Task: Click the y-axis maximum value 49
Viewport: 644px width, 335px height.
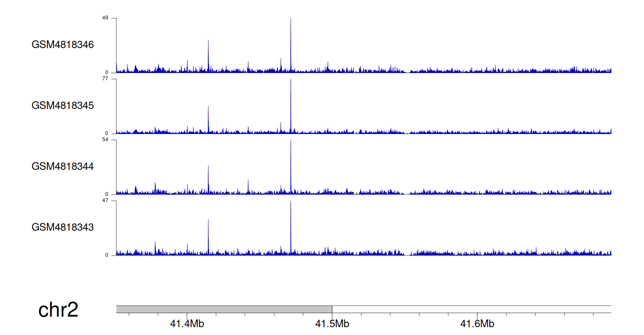Action: click(x=105, y=18)
